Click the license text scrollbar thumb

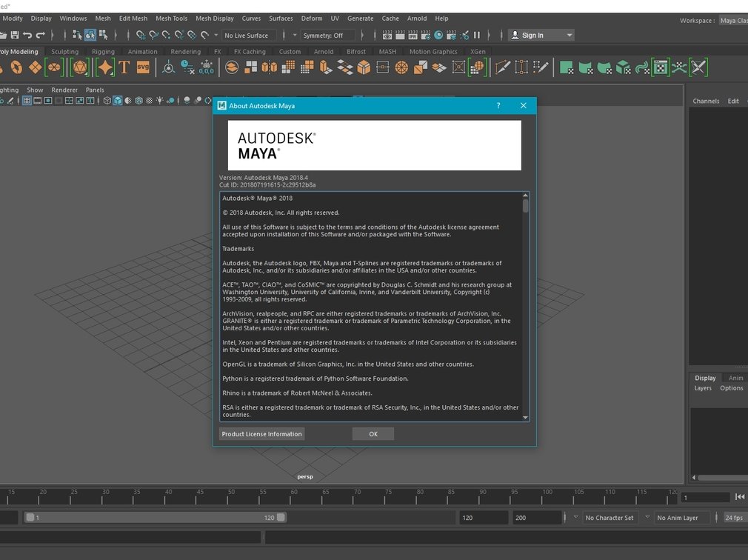point(526,206)
